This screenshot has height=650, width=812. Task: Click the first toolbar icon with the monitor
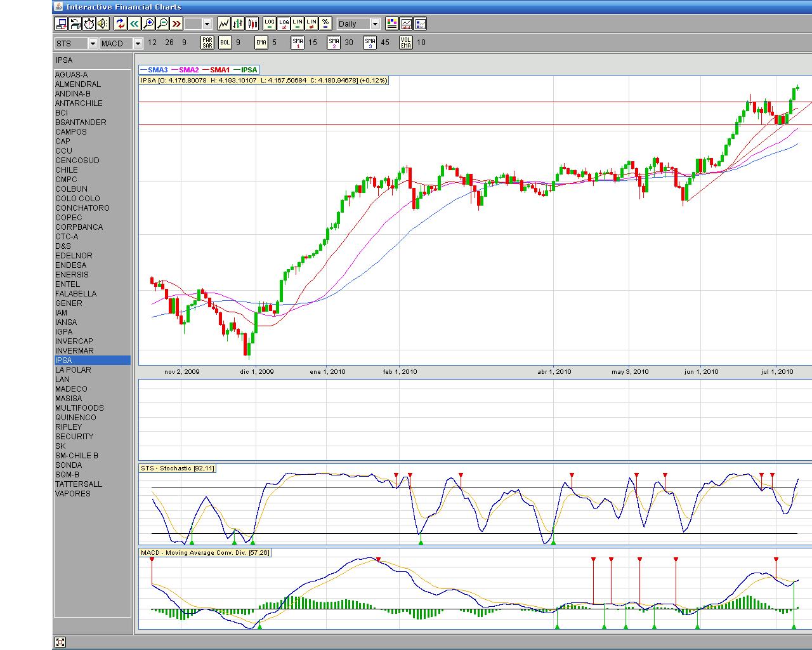(62, 23)
